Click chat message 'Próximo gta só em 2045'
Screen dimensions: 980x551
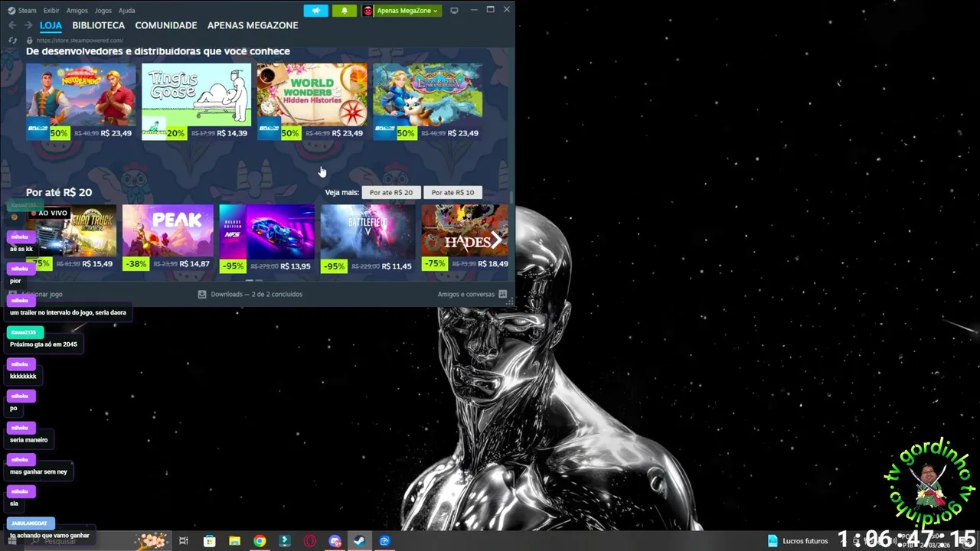click(44, 344)
